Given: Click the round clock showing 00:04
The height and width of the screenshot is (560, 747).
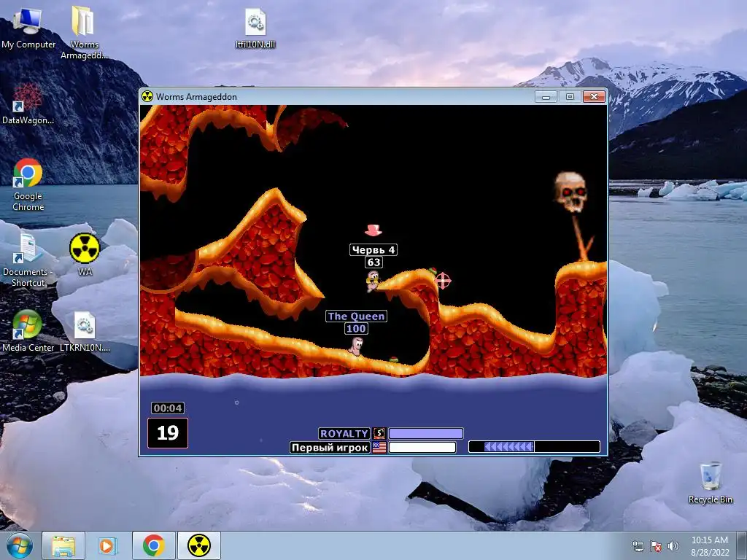Looking at the screenshot, I should (x=168, y=408).
